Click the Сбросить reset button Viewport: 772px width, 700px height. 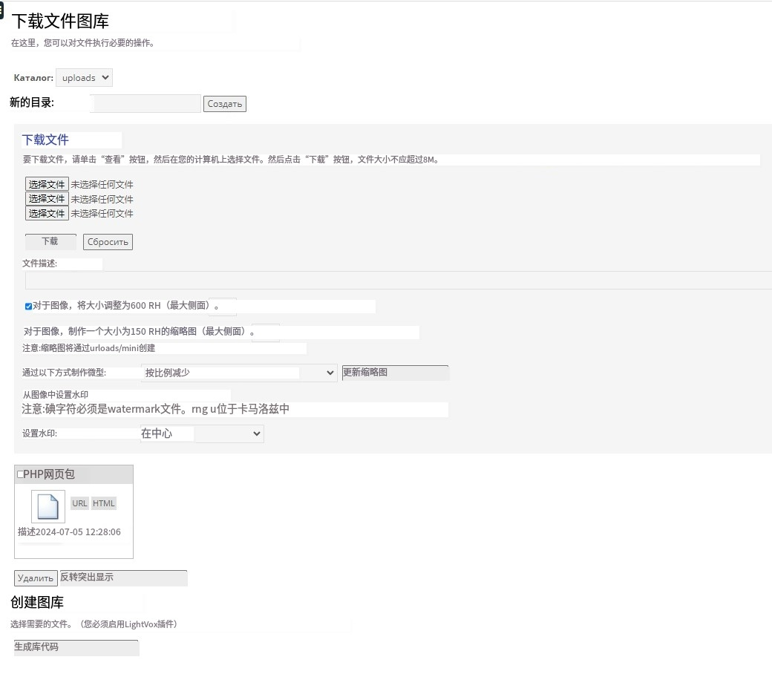pyautogui.click(x=108, y=242)
